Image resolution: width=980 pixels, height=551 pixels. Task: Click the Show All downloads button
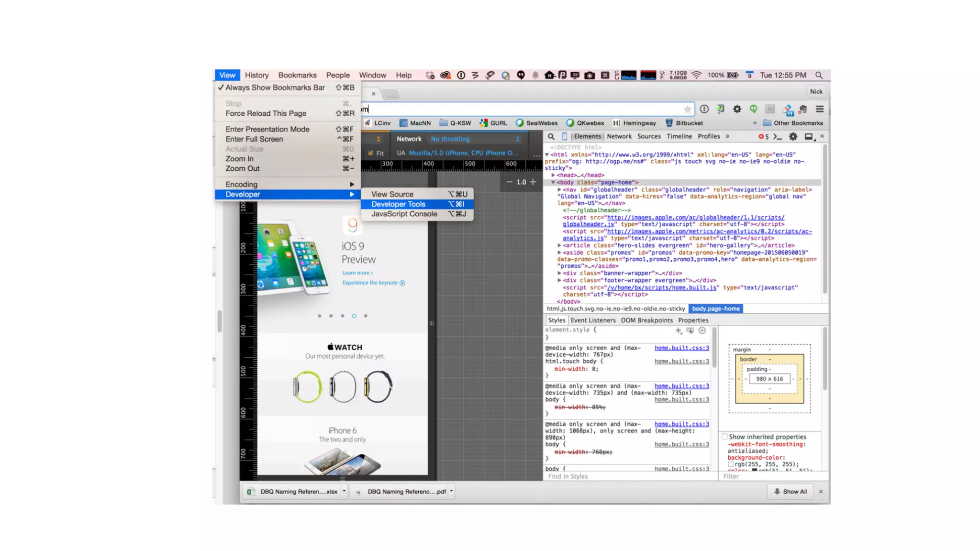click(790, 491)
